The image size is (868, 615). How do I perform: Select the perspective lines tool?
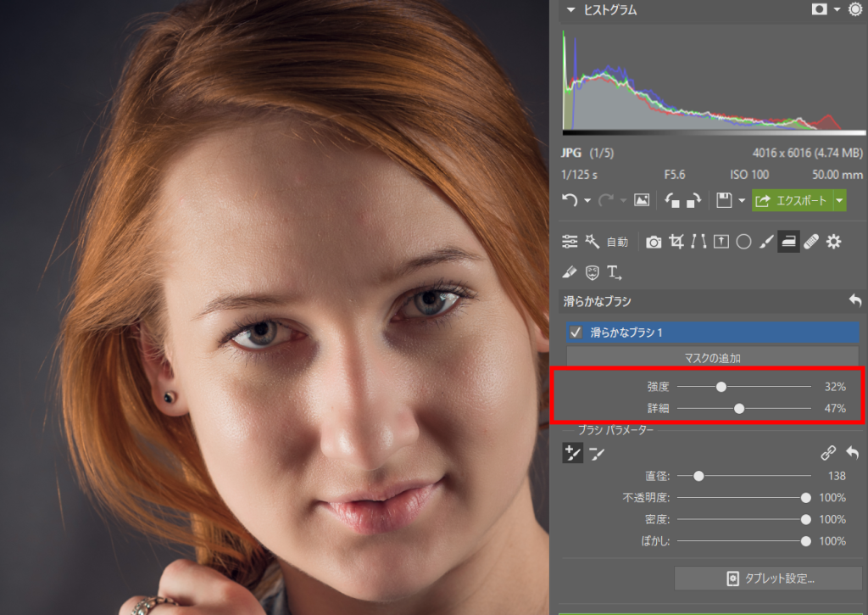click(698, 242)
